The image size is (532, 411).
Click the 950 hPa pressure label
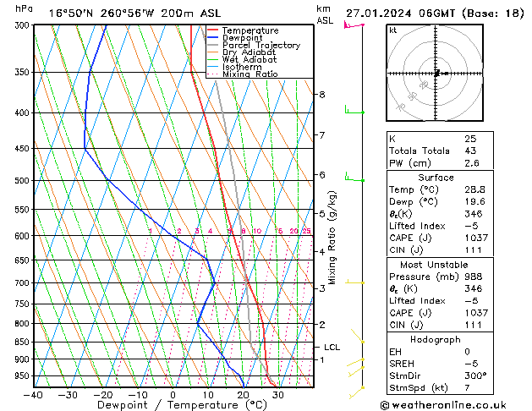(x=24, y=376)
